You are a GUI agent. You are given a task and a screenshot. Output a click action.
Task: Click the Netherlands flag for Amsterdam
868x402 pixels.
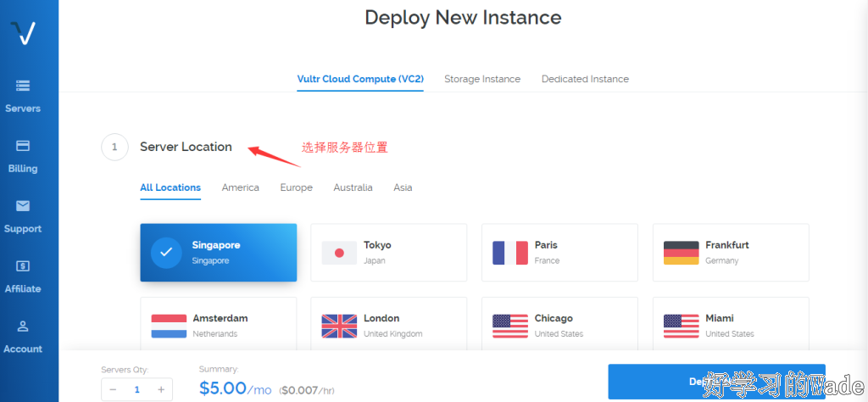click(x=169, y=327)
